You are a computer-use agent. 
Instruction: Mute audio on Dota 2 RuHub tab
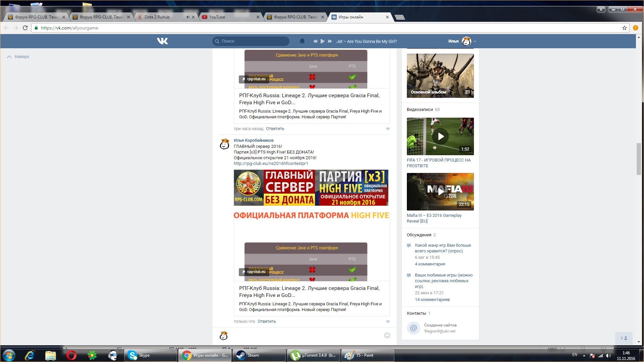click(x=188, y=17)
